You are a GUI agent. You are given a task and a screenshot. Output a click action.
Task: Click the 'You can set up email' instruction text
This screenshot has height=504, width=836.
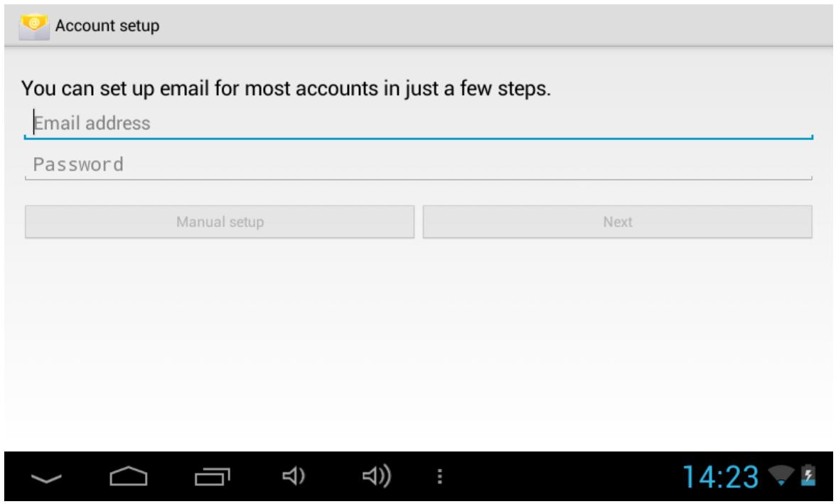tap(286, 88)
